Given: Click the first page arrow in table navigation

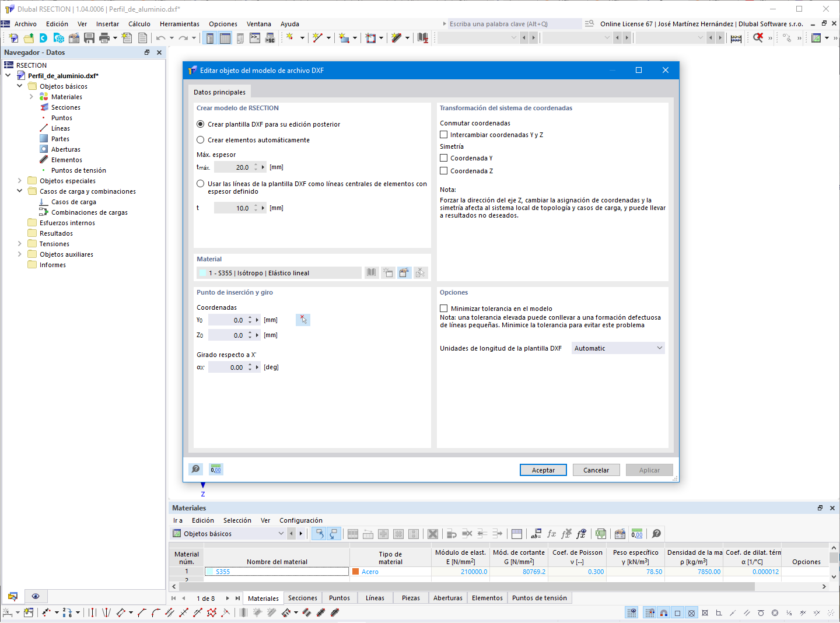Looking at the screenshot, I should [173, 598].
